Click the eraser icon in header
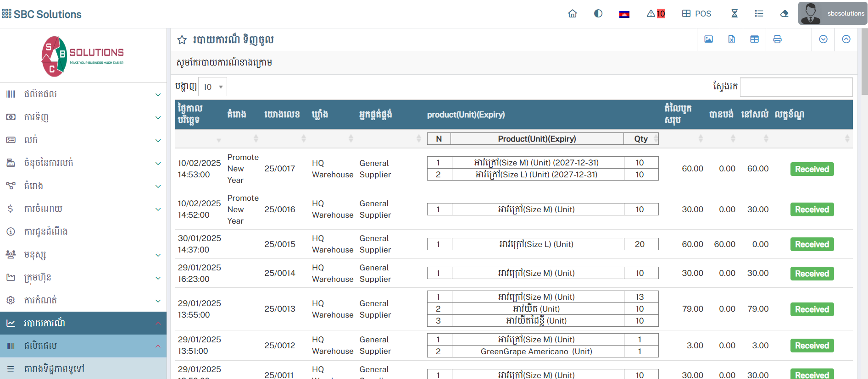Viewport: 868px width, 379px height. (x=784, y=14)
